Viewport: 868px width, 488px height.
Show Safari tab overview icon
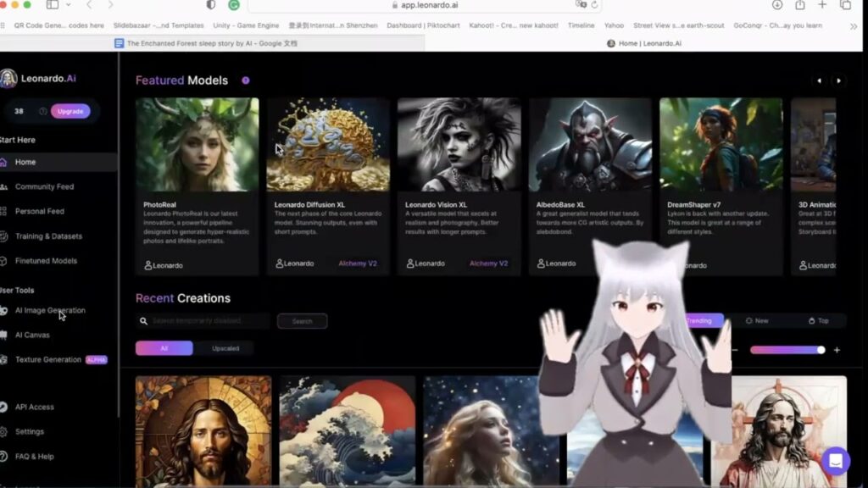845,4
